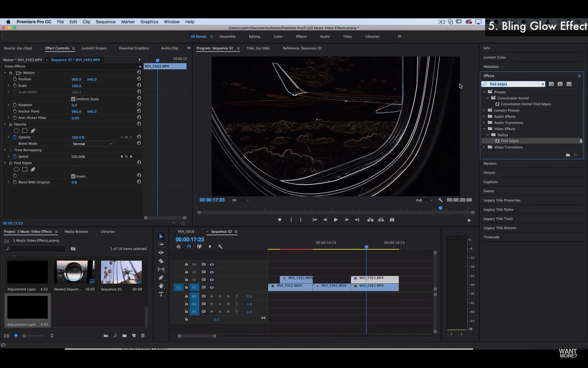The width and height of the screenshot is (588, 368).
Task: Export a frame with the camera icon
Action: click(392, 220)
